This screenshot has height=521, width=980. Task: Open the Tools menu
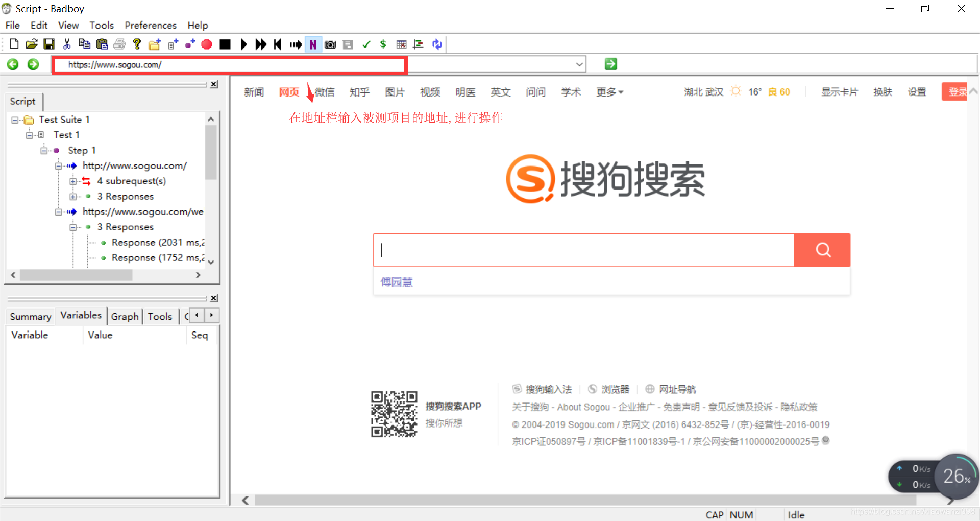pyautogui.click(x=102, y=25)
